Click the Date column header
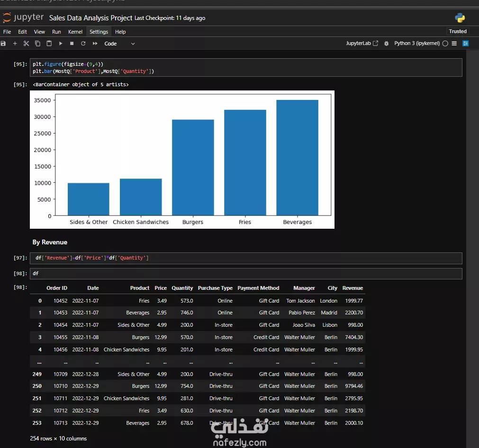The height and width of the screenshot is (448, 479). pyautogui.click(x=93, y=288)
